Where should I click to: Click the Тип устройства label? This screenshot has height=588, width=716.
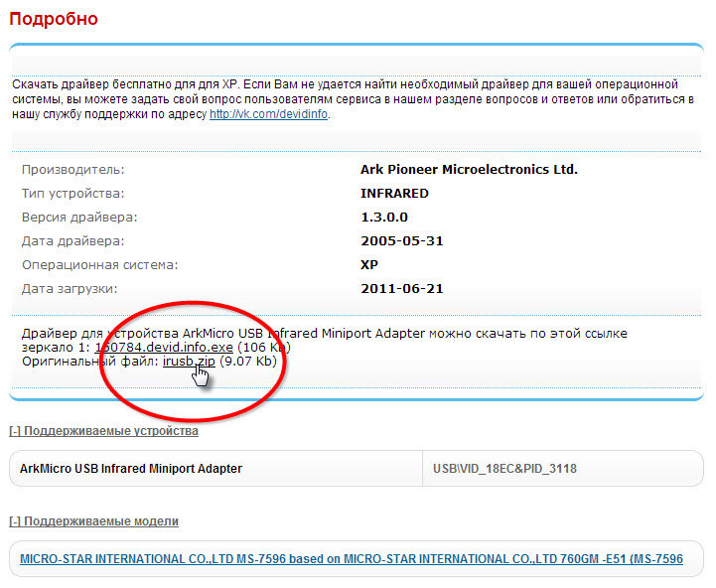coord(73,194)
